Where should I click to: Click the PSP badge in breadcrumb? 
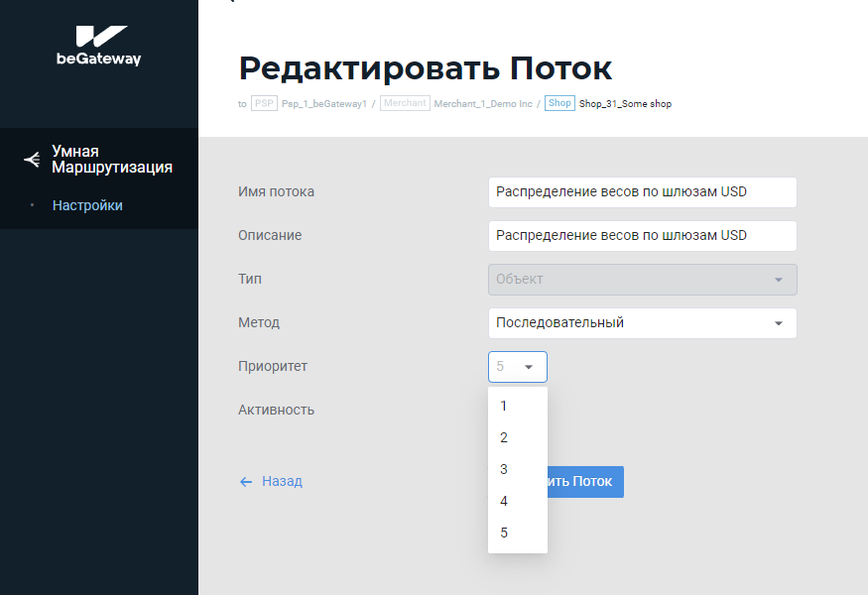(264, 103)
